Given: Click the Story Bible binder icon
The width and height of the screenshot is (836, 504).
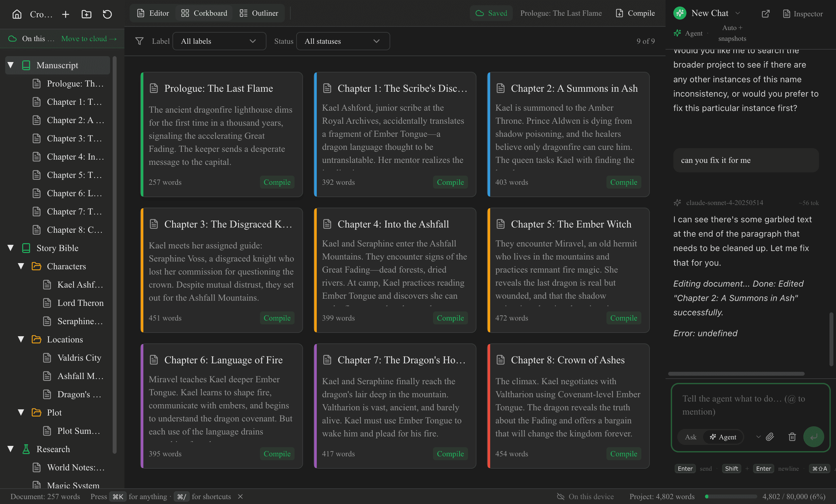Looking at the screenshot, I should pos(26,248).
